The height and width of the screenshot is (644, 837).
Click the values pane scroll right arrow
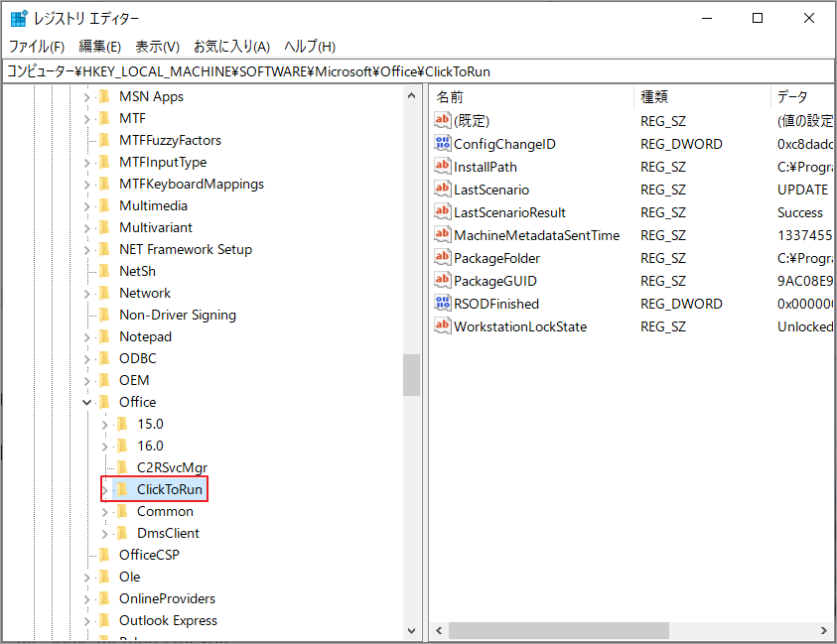point(824,631)
